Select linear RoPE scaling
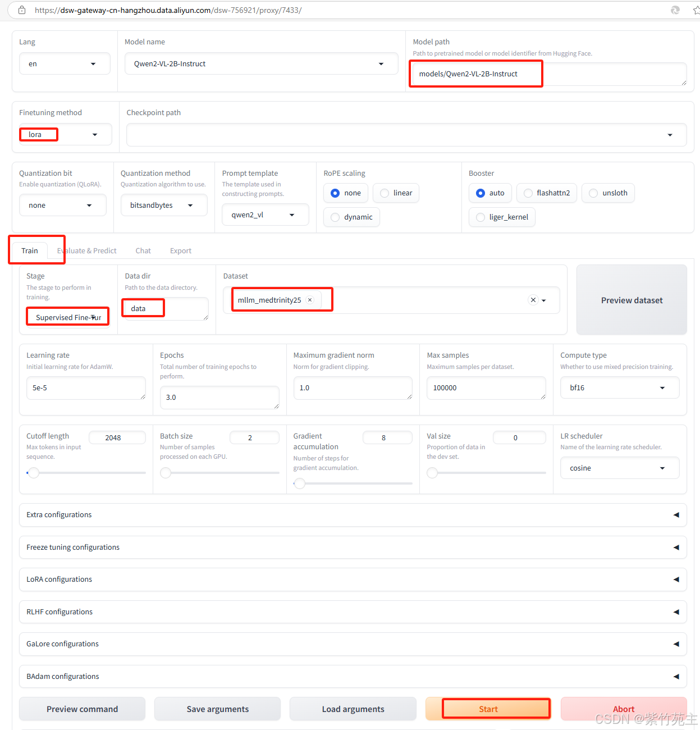This screenshot has height=730, width=700. tap(396, 193)
